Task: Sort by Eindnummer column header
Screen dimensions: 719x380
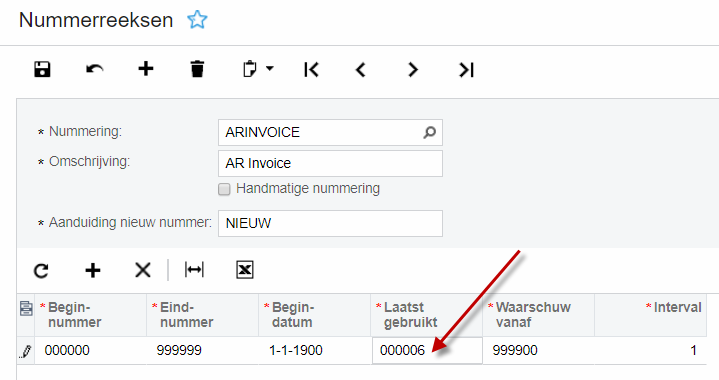Action: pyautogui.click(x=203, y=315)
